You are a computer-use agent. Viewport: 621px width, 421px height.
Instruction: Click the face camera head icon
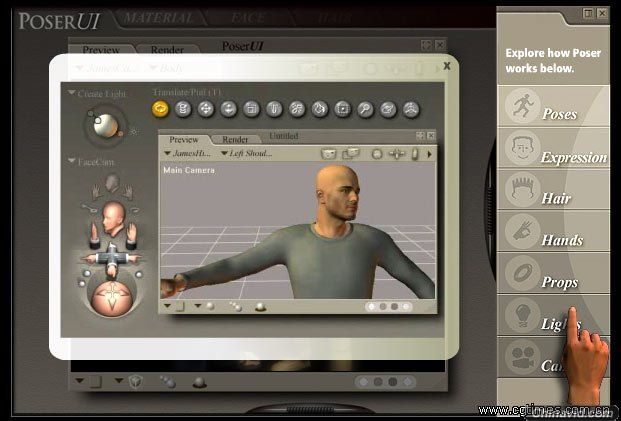coord(113,217)
